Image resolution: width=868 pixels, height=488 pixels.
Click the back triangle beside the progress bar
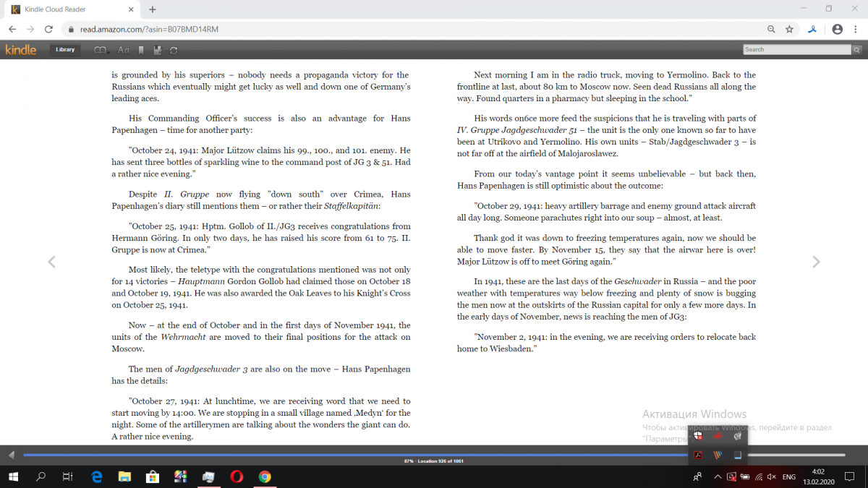pyautogui.click(x=11, y=455)
